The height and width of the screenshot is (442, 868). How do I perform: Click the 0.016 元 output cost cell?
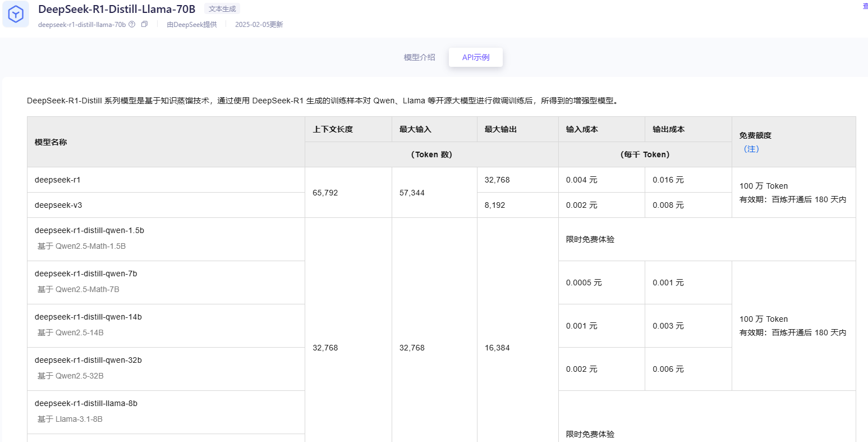pyautogui.click(x=688, y=180)
